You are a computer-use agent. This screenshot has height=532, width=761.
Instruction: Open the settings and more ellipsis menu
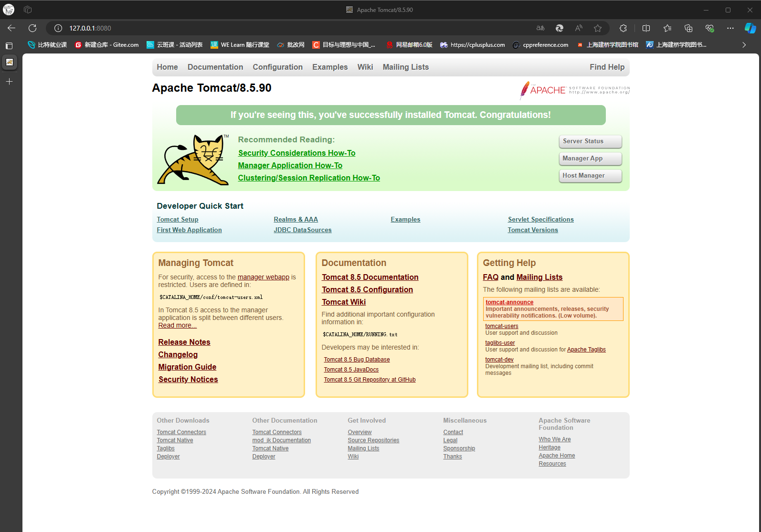(730, 28)
